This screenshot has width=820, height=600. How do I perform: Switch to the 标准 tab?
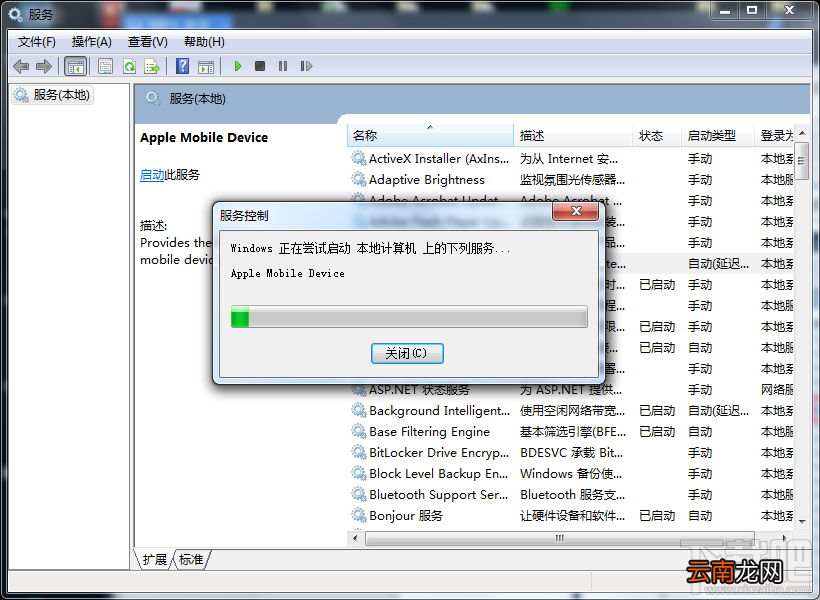point(191,560)
